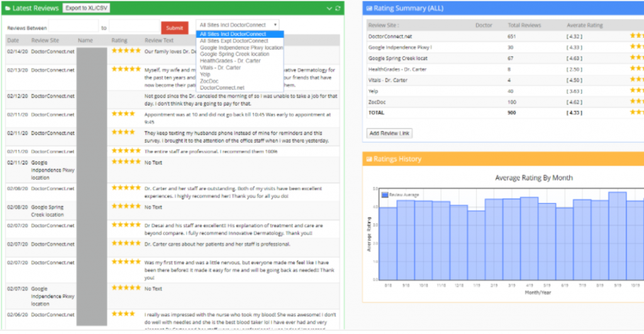Click the DoctorConnect.net row in Rating Summary
Image resolution: width=644 pixels, height=334 pixels.
pos(505,36)
